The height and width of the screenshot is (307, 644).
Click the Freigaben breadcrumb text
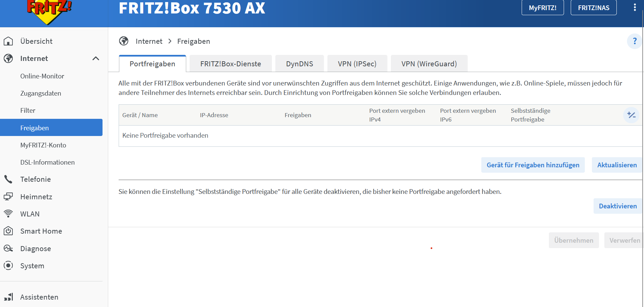pos(194,41)
